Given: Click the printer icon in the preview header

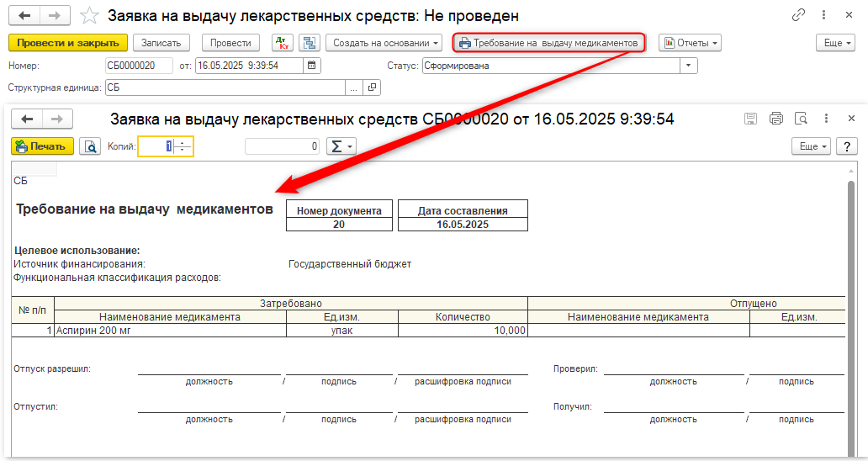Looking at the screenshot, I should click(x=776, y=119).
